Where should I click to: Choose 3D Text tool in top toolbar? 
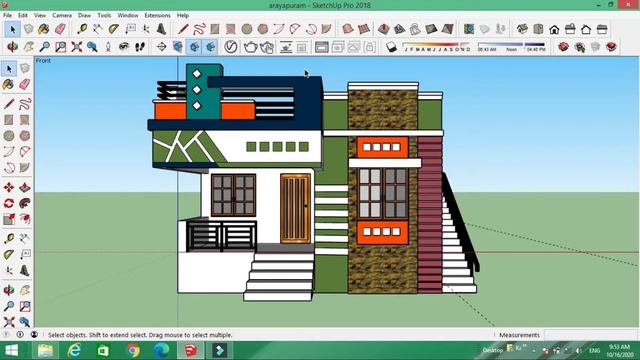[x=162, y=29]
